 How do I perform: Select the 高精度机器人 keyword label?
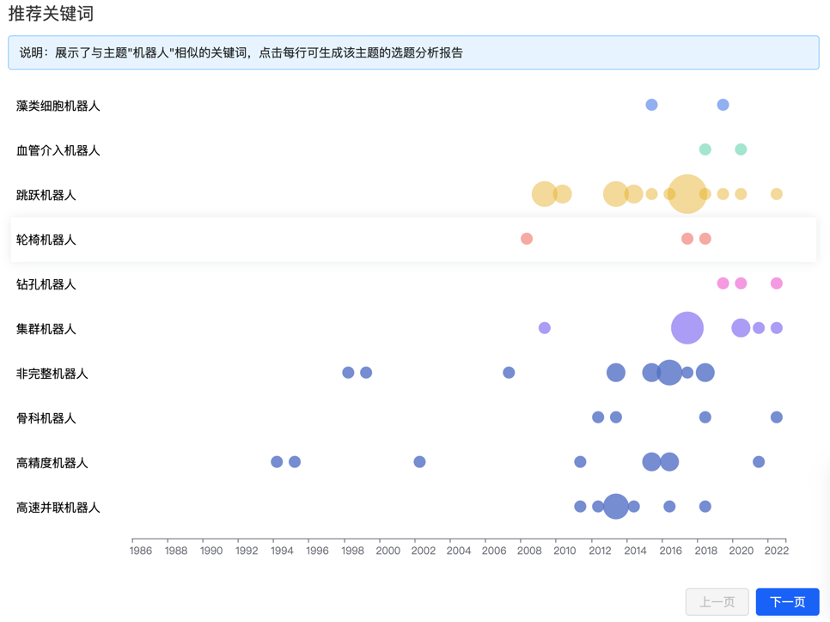[x=52, y=463]
